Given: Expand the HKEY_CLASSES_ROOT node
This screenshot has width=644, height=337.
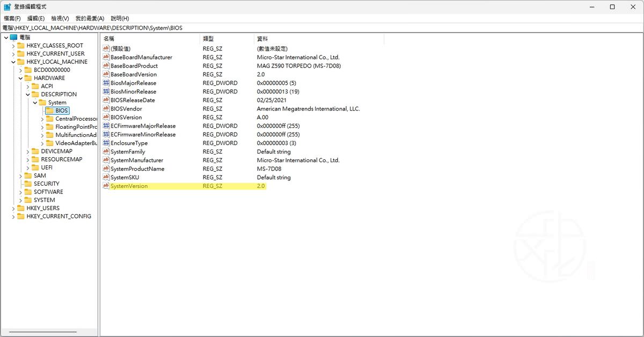Looking at the screenshot, I should coord(13,46).
